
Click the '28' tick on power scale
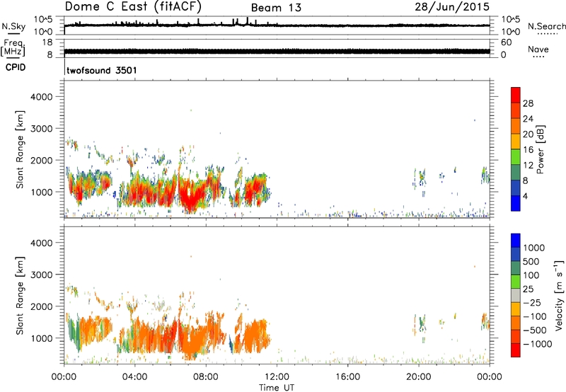pos(528,103)
